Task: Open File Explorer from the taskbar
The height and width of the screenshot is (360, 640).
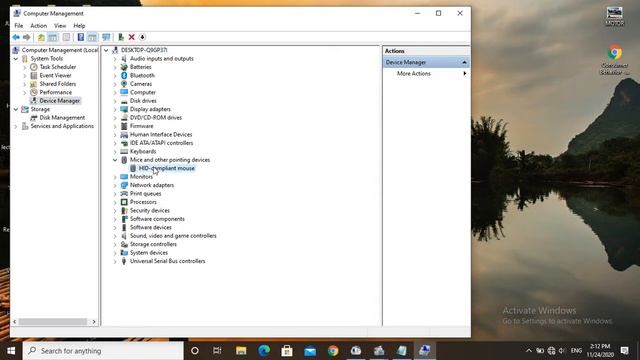Action: pyautogui.click(x=241, y=351)
